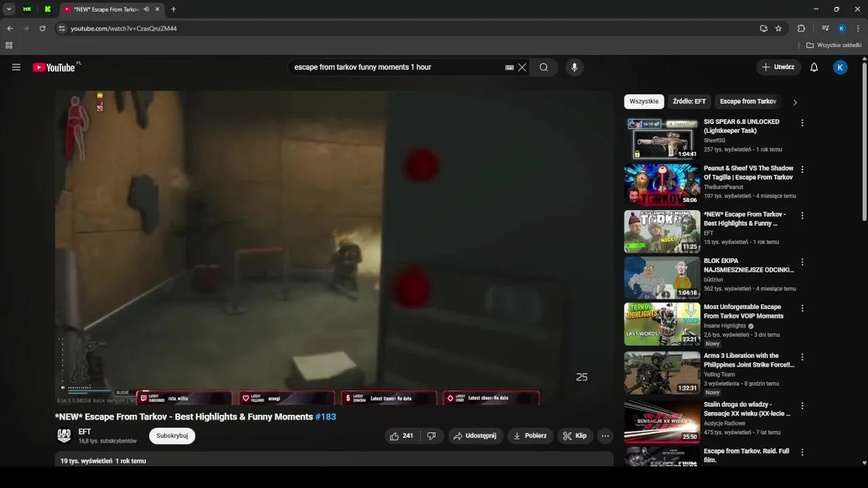Open the Chrome profile K button
The height and width of the screenshot is (488, 868).
[842, 28]
